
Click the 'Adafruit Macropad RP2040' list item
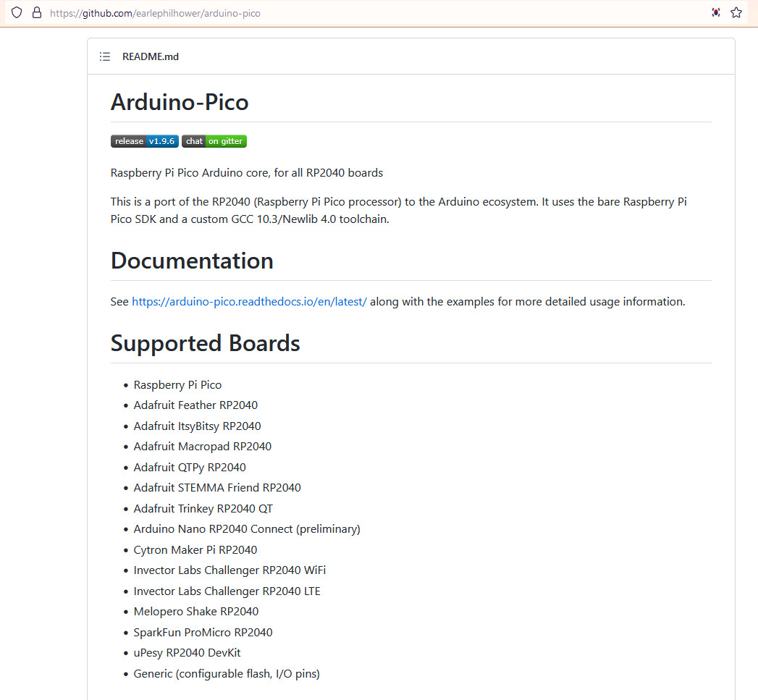[203, 446]
